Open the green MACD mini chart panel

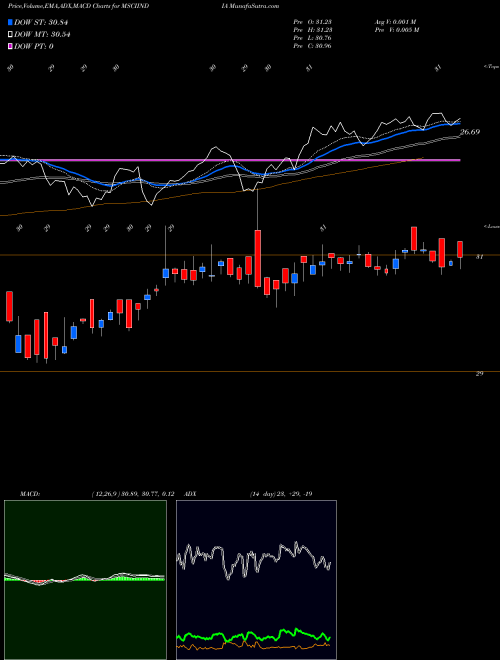click(x=85, y=580)
